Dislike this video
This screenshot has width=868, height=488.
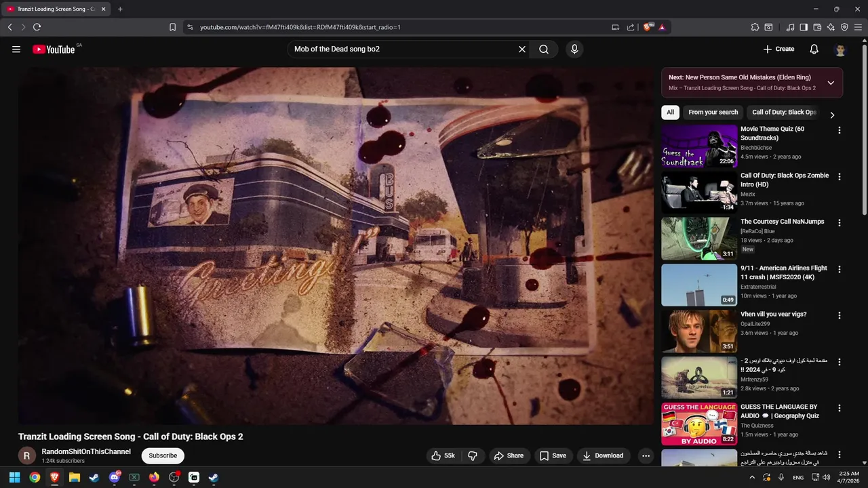coord(473,456)
